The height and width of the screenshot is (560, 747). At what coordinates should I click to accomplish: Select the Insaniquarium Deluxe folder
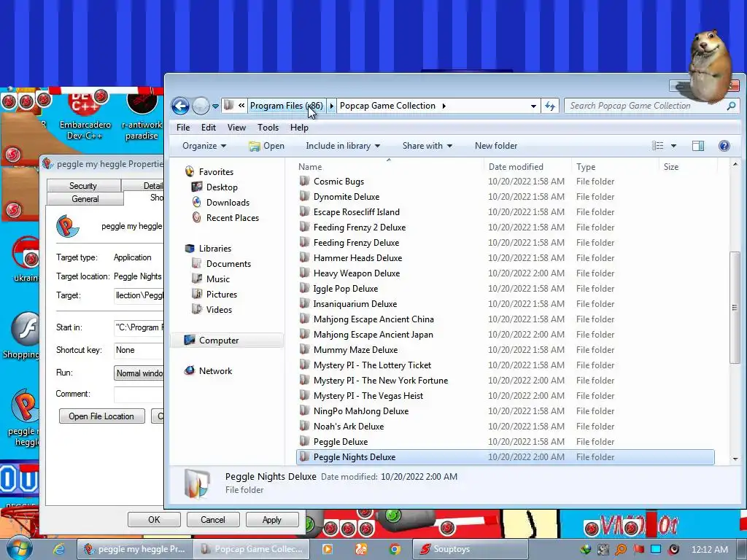355,304
